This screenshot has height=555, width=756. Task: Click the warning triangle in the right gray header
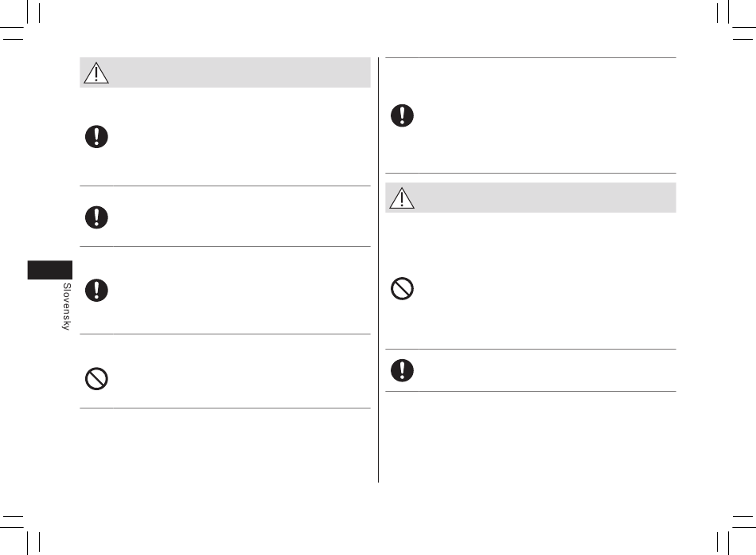click(402, 197)
